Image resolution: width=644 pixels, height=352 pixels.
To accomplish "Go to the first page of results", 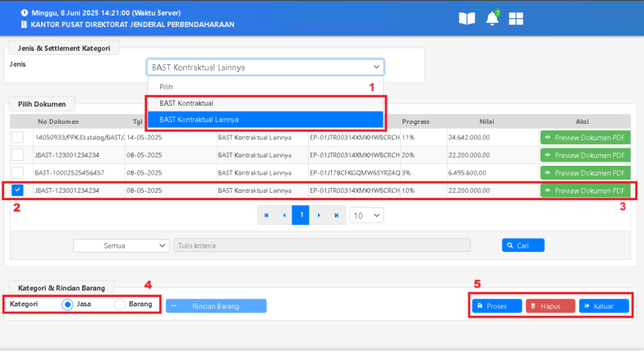I will (266, 215).
